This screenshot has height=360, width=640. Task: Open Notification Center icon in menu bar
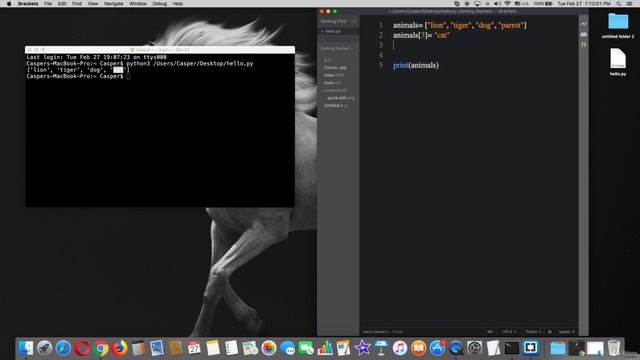coord(630,4)
